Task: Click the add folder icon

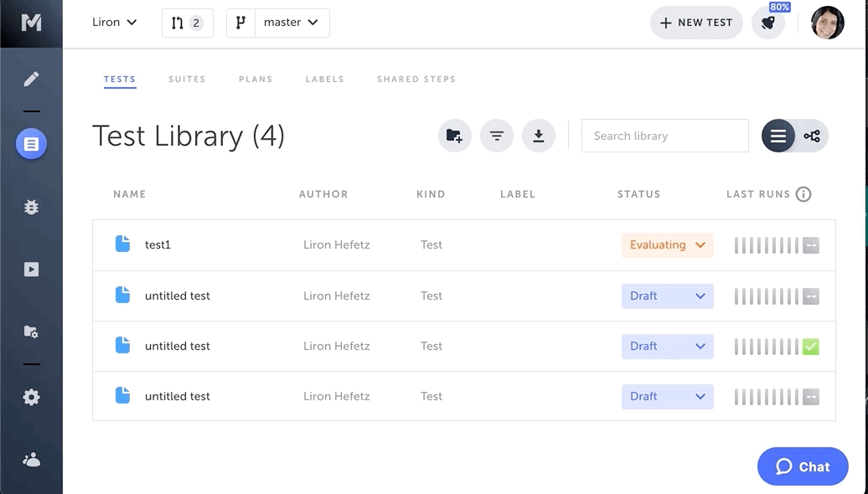Action: [x=454, y=136]
